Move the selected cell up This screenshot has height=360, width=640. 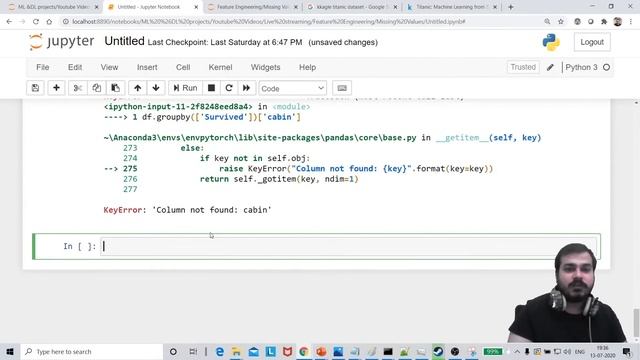(138, 88)
